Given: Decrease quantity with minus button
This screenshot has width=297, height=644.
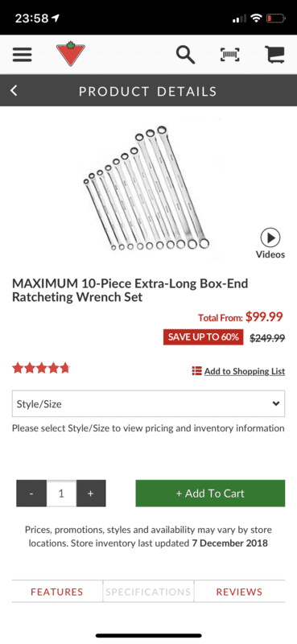Looking at the screenshot, I should 31,493.
